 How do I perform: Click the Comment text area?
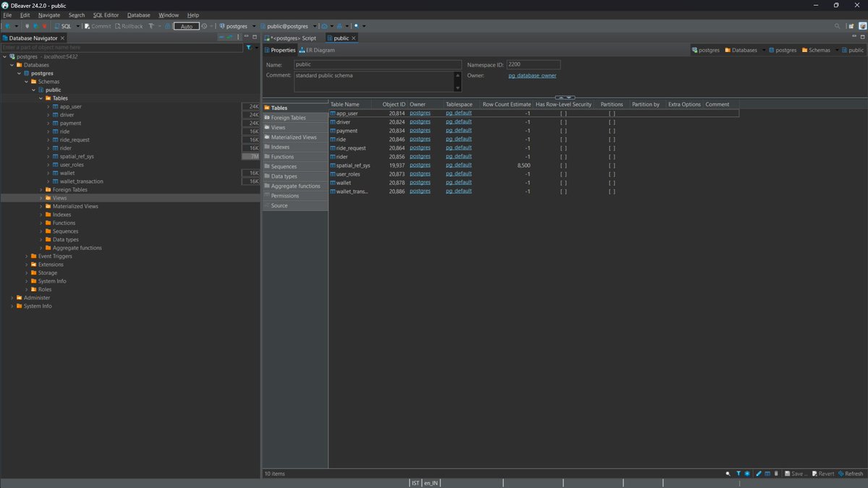(374, 81)
